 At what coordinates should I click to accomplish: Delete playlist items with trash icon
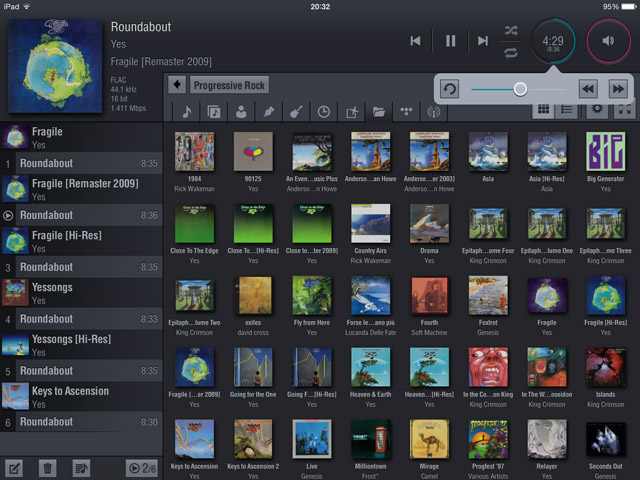[x=47, y=467]
